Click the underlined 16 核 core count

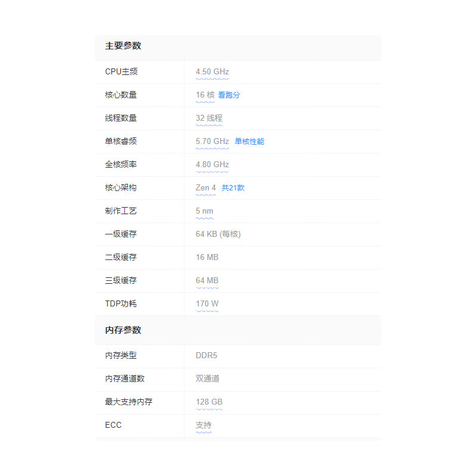click(x=205, y=95)
